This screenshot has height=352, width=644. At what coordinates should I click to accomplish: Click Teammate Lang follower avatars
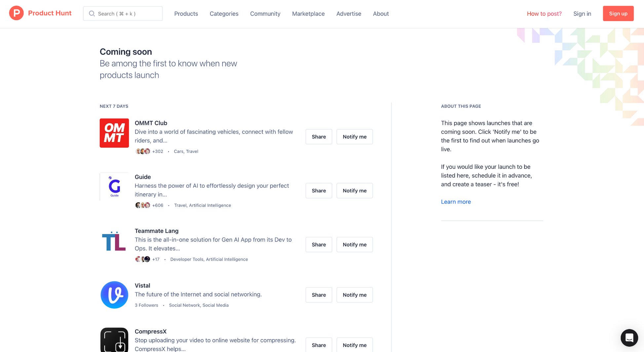click(143, 259)
